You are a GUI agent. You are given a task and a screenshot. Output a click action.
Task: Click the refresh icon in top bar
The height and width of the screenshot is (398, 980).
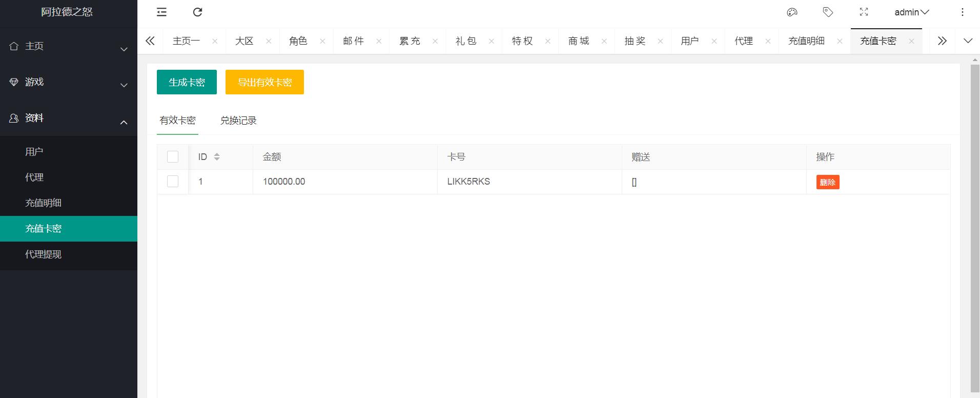click(197, 12)
